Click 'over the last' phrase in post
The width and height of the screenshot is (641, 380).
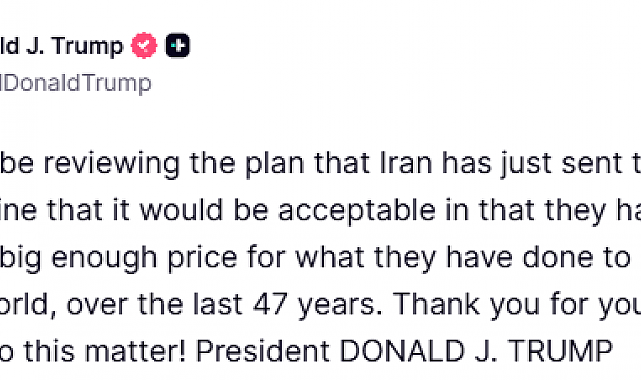pyautogui.click(x=154, y=304)
